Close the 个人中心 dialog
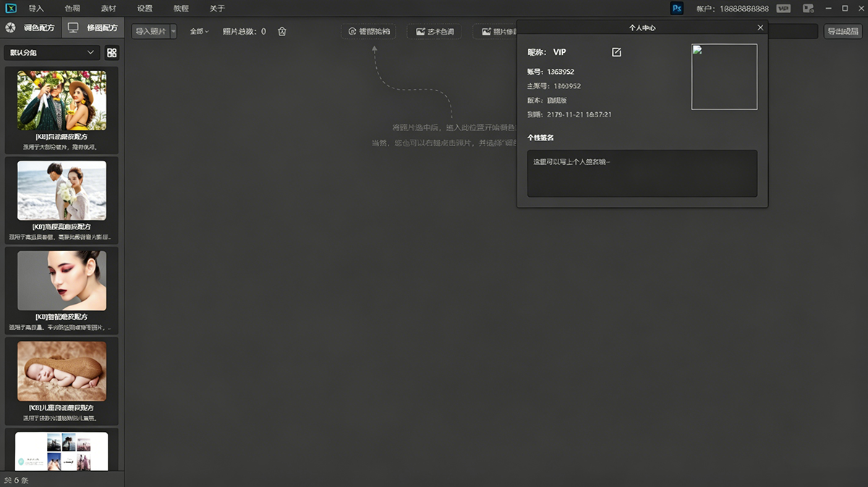 [760, 27]
